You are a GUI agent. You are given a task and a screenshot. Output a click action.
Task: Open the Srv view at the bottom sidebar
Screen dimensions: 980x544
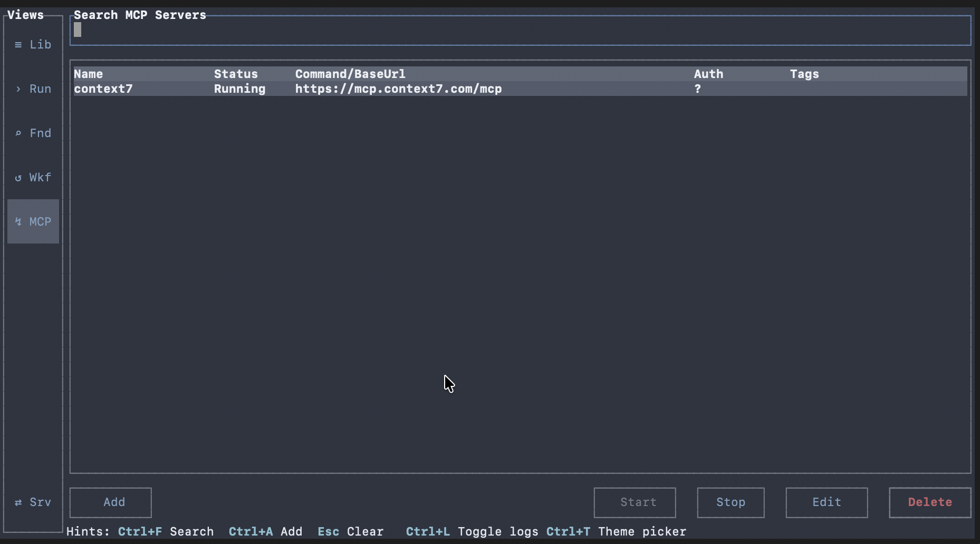pos(33,502)
